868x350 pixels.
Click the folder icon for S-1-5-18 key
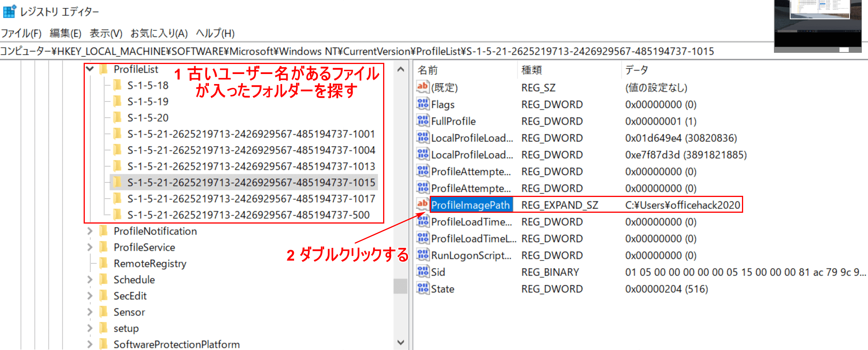tap(118, 85)
